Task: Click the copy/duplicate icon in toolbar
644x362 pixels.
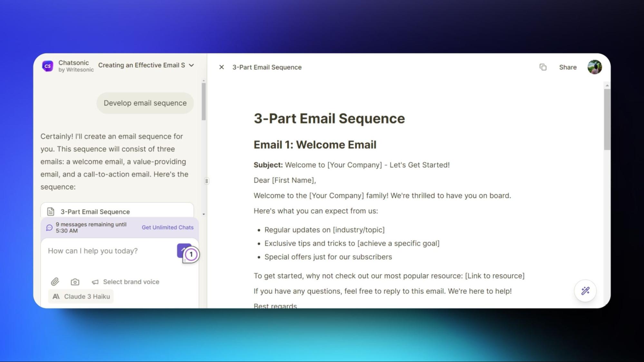Action: tap(543, 67)
